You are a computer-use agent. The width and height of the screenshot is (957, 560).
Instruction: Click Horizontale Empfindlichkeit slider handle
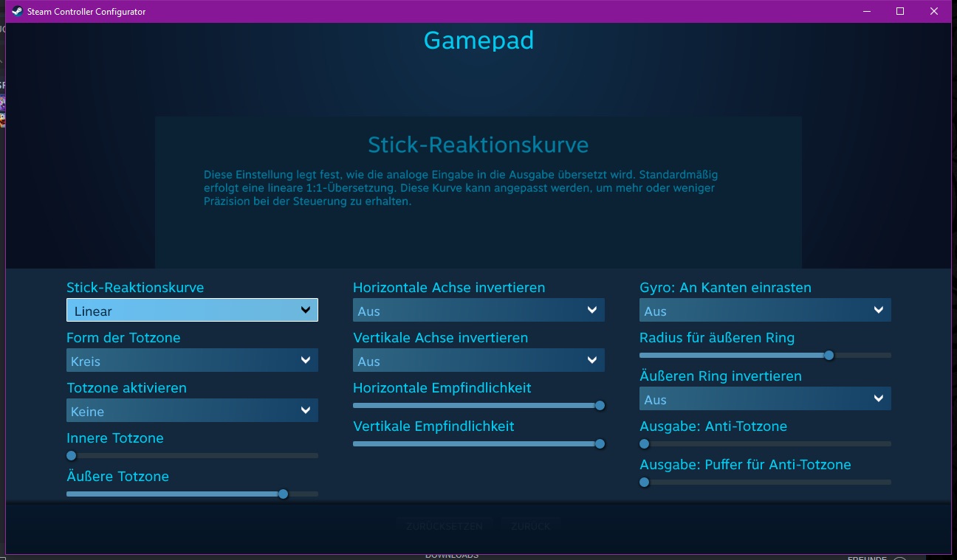point(600,405)
